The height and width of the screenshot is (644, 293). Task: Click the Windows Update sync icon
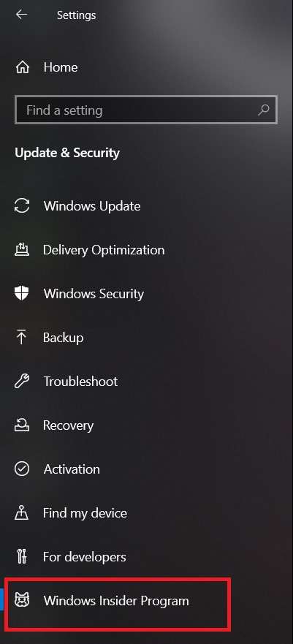pyautogui.click(x=22, y=205)
